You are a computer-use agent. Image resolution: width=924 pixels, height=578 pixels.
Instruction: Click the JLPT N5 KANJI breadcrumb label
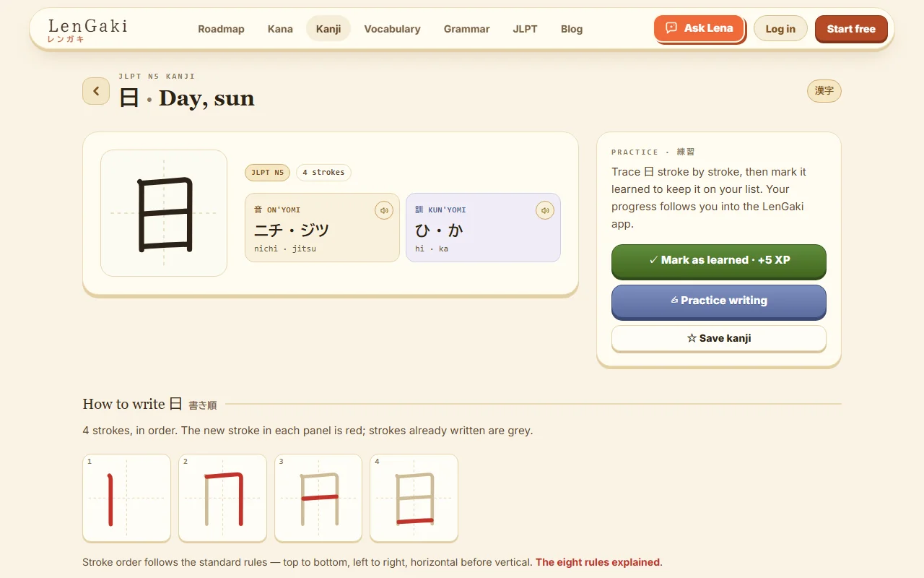pyautogui.click(x=157, y=76)
